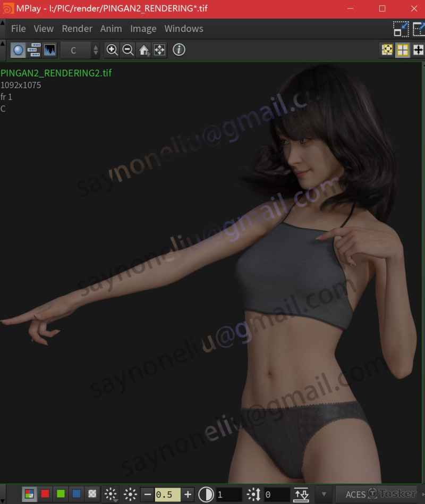This screenshot has height=504, width=425.
Task: Open the image info panel
Action: (x=179, y=50)
